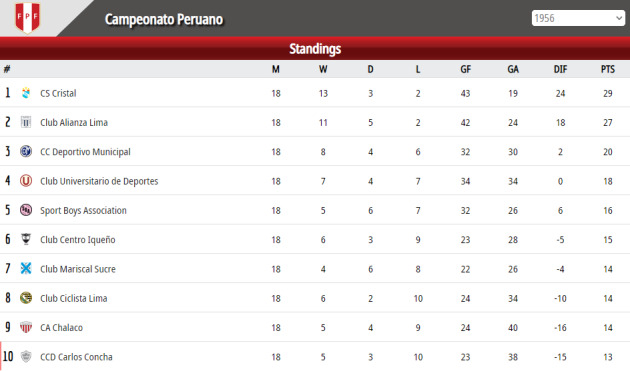Click the Campeonato Peruano heading

[x=164, y=19]
